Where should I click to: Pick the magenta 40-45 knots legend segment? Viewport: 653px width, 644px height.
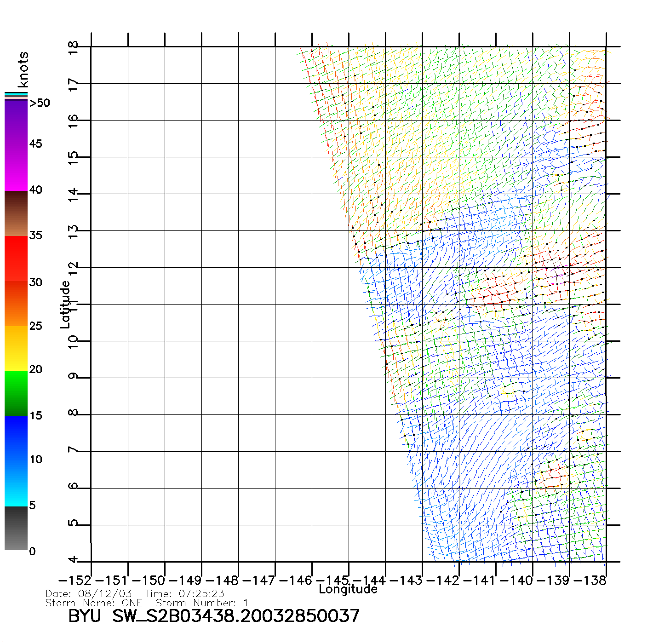16,168
